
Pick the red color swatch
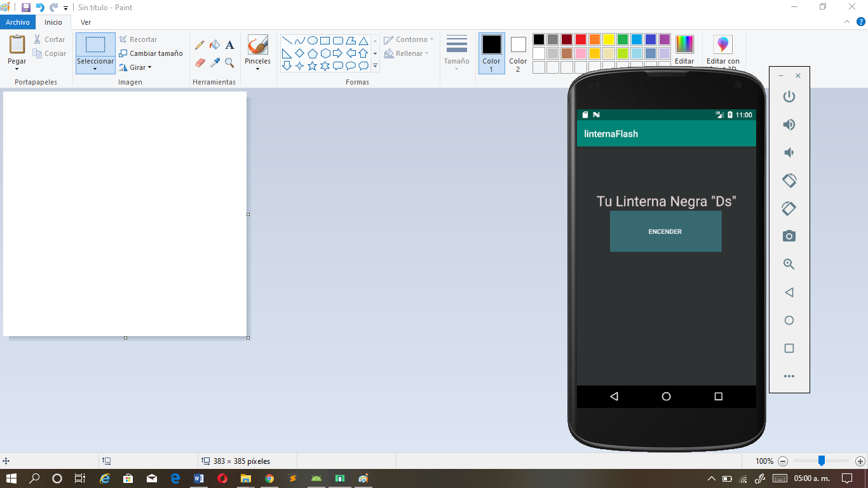coord(581,39)
